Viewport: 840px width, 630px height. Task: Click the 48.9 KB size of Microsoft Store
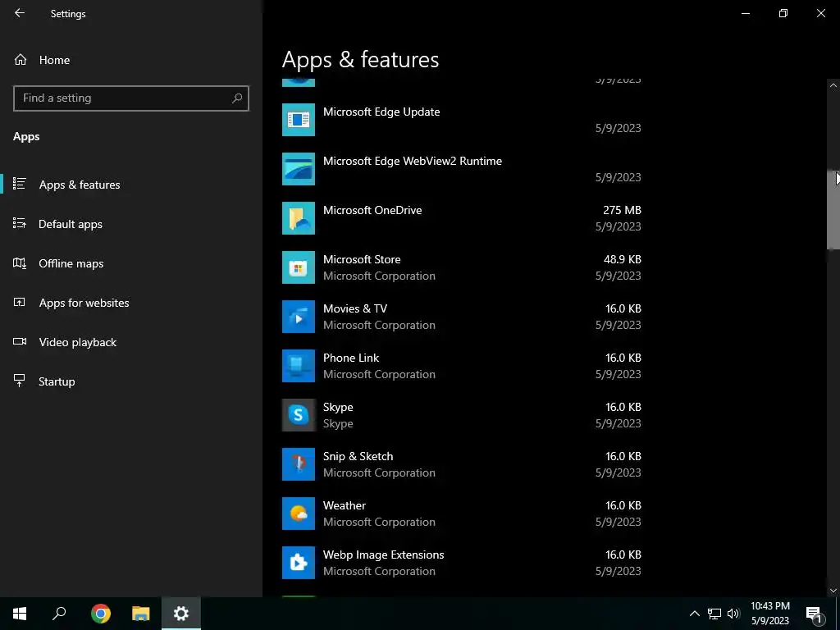[x=622, y=259]
